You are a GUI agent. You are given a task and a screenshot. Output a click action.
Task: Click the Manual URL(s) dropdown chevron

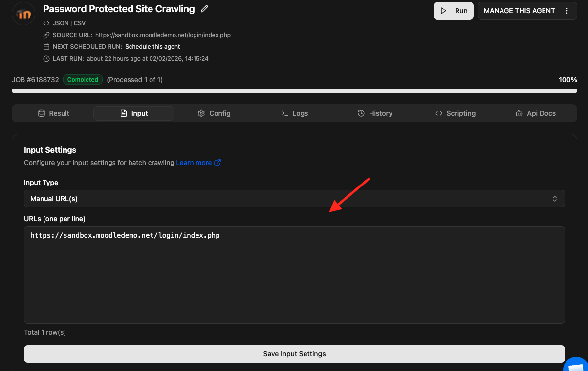click(x=555, y=199)
